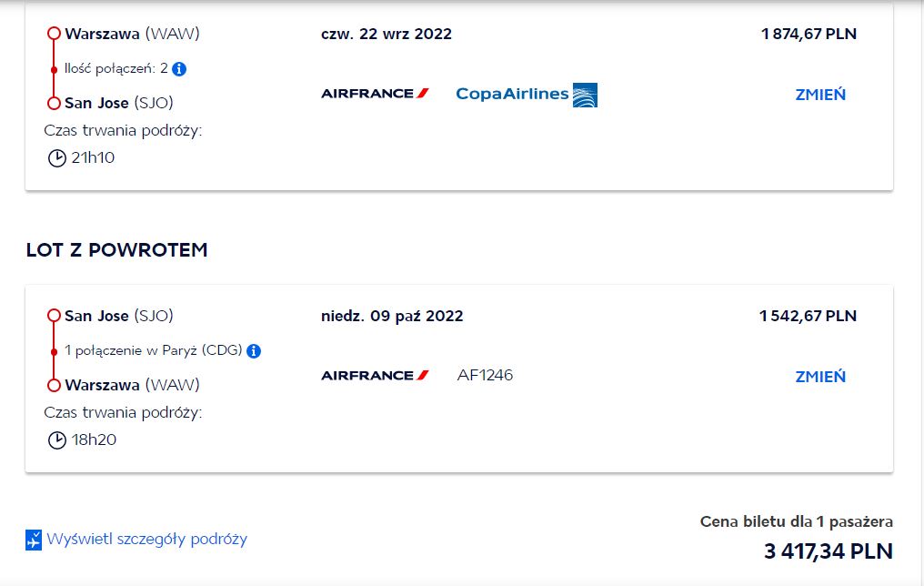924x586 pixels.
Task: Click clock icon next to 21h10 duration
Action: tap(57, 158)
